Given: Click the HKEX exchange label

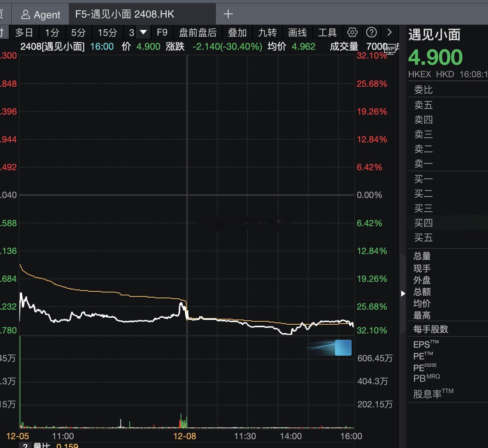Looking at the screenshot, I should click(x=419, y=74).
